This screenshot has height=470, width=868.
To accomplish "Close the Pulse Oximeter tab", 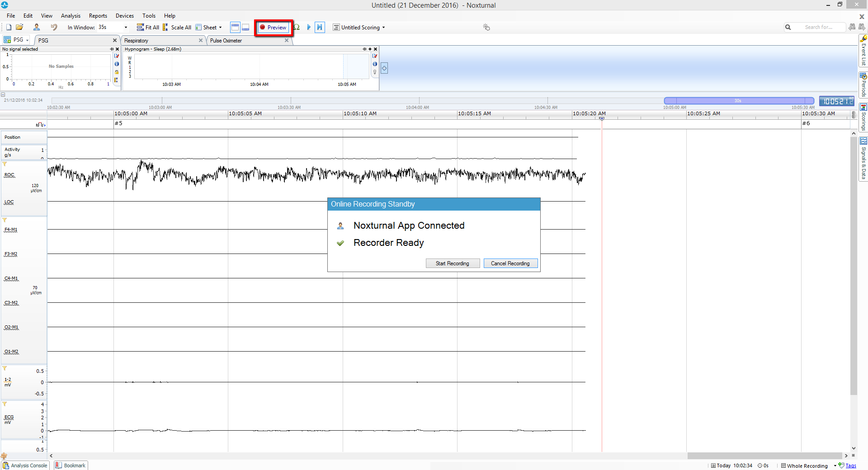I will (287, 40).
